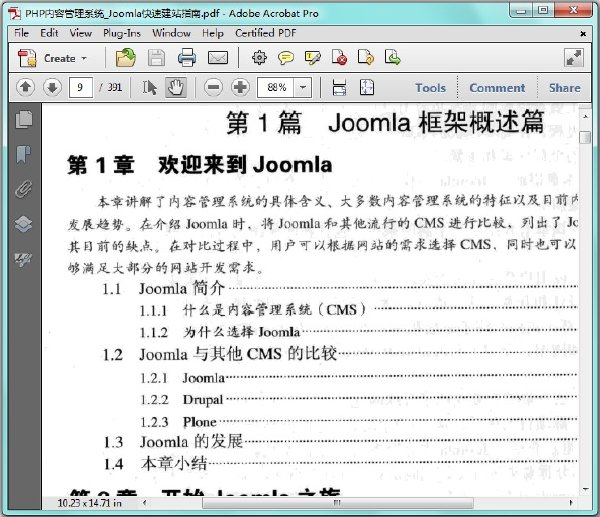600x517 pixels.
Task: Click the zoom percentage field
Action: tap(276, 87)
